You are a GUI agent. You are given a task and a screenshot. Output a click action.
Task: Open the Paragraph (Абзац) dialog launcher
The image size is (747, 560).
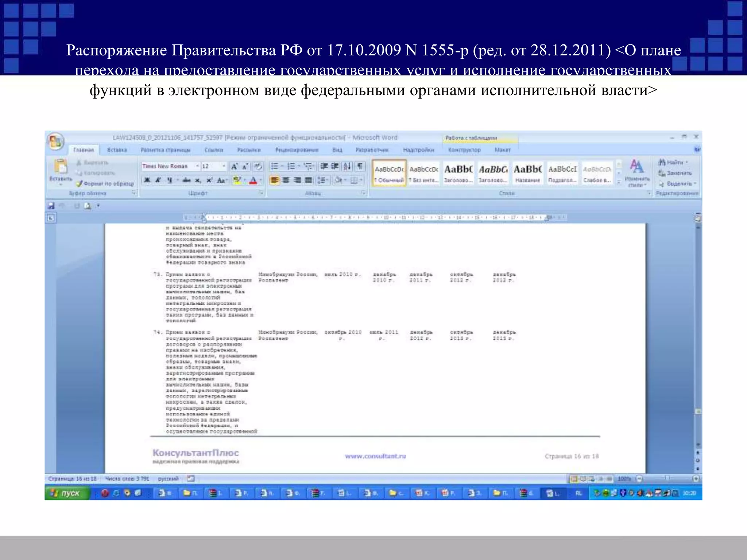pos(363,193)
